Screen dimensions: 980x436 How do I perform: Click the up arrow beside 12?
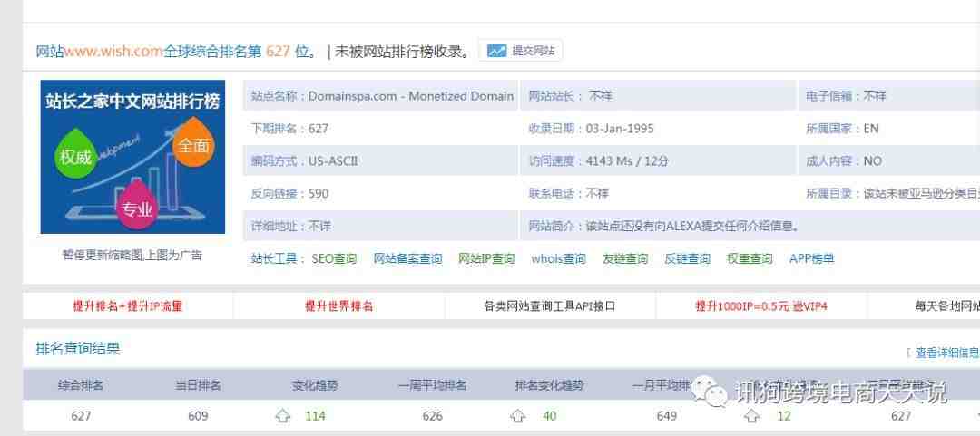click(752, 416)
